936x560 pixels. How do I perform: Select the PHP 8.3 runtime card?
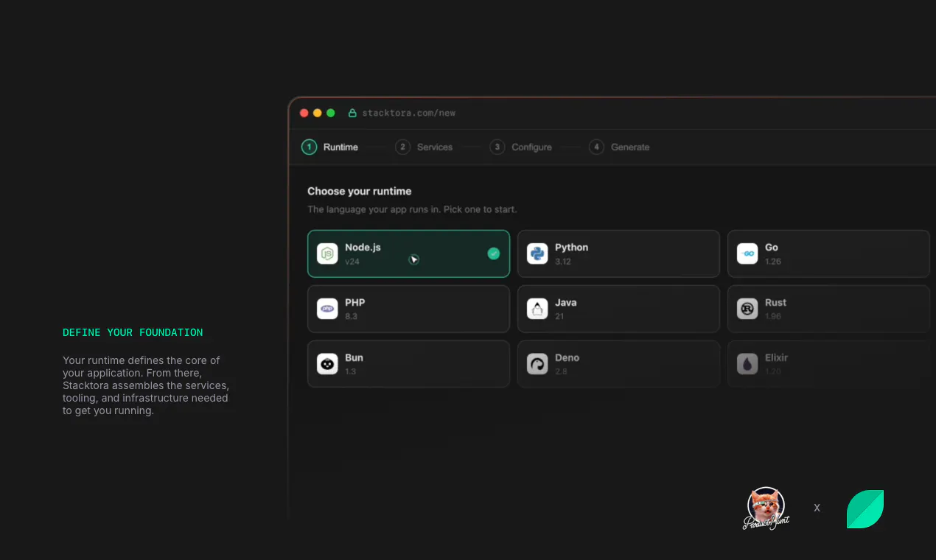point(408,309)
